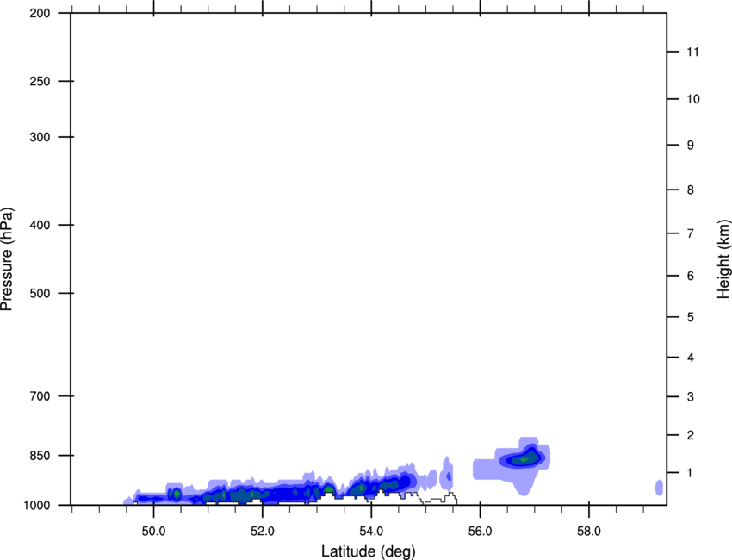Click the green-cored cloud blob near 57 degrees
Image resolution: width=732 pixels, height=560 pixels.
click(524, 459)
